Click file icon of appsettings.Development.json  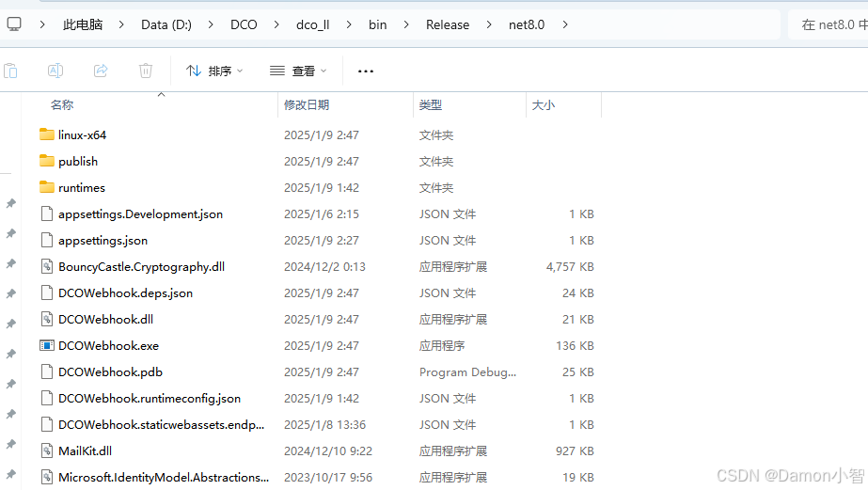tap(47, 213)
